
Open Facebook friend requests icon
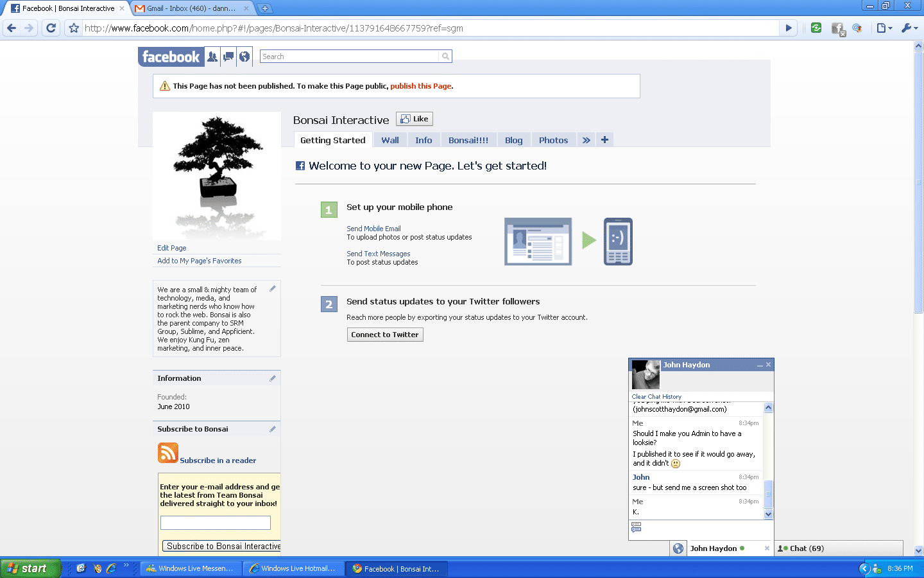[x=212, y=57]
